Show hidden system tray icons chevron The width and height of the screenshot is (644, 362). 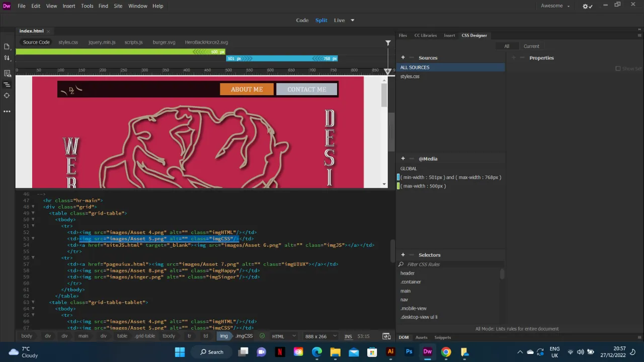click(520, 352)
